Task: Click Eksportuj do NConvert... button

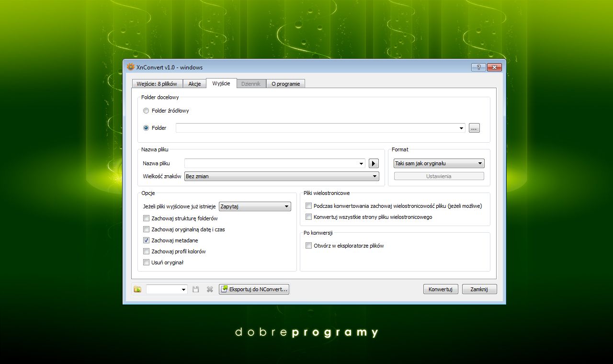Action: click(254, 289)
